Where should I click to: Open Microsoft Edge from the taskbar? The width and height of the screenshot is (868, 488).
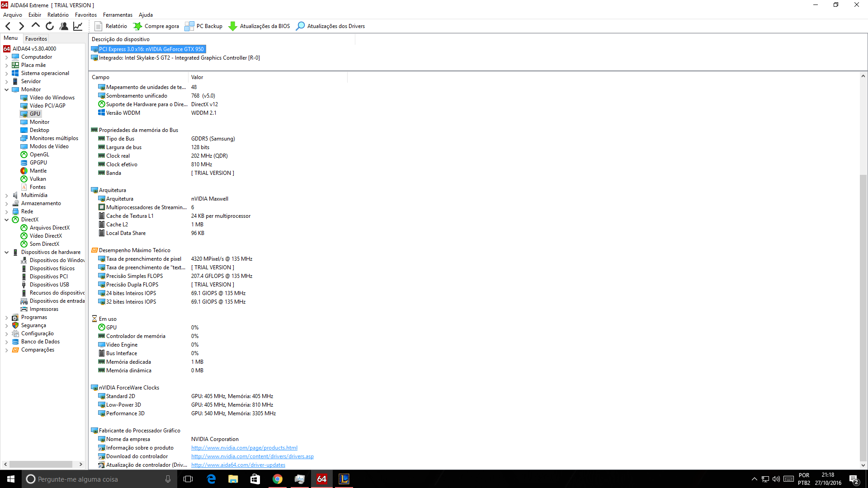211,479
